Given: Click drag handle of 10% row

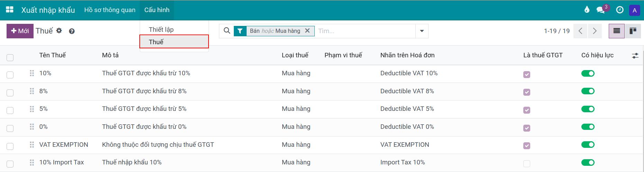Looking at the screenshot, I should click(x=32, y=73).
